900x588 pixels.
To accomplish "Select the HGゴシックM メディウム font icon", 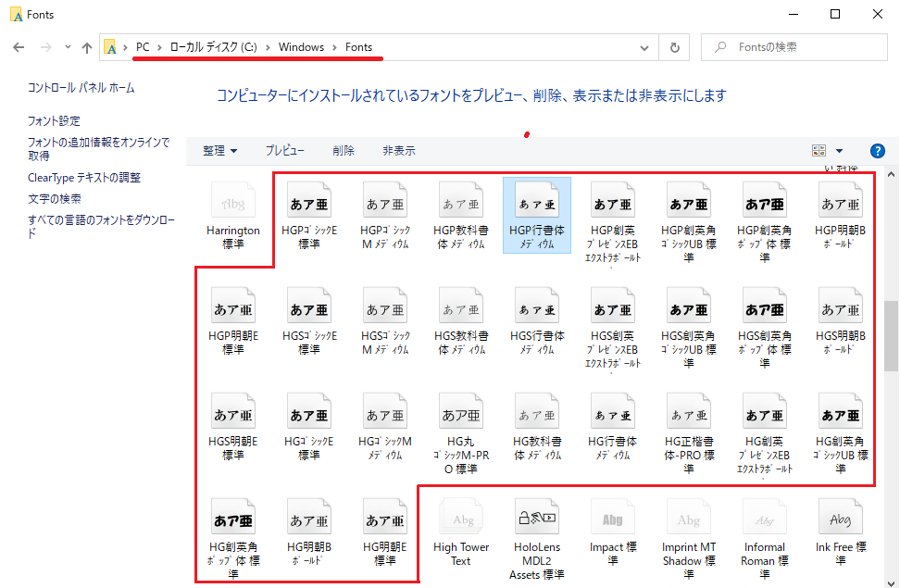I will [x=385, y=412].
